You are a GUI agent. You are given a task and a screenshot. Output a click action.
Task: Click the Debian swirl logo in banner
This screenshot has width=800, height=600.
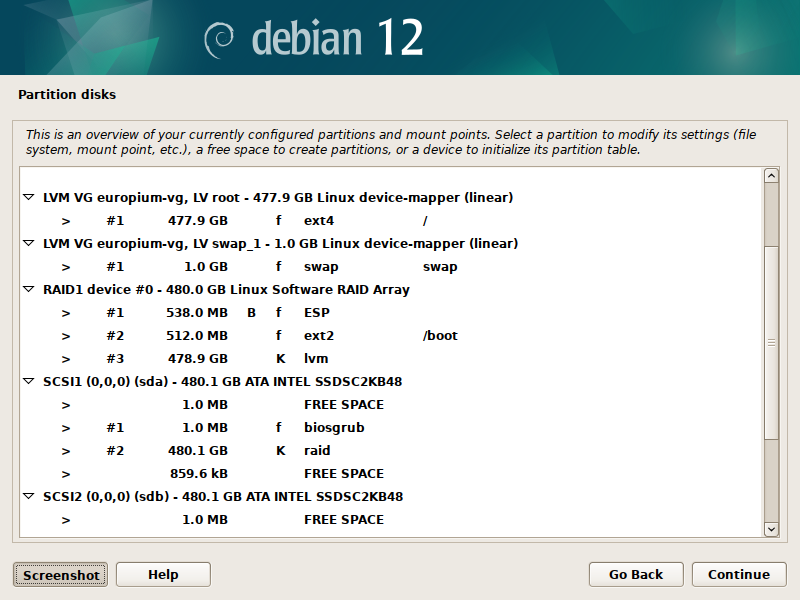[x=220, y=39]
